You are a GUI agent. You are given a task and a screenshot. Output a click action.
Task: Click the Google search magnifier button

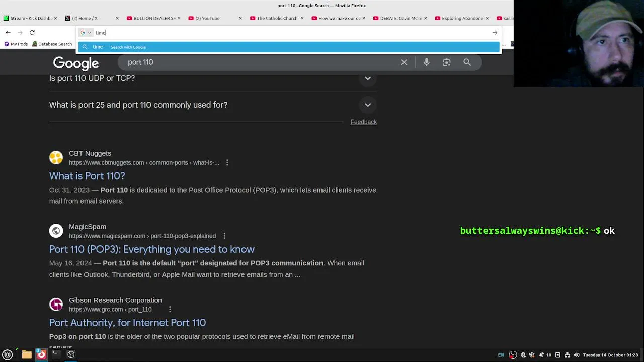[x=467, y=62]
